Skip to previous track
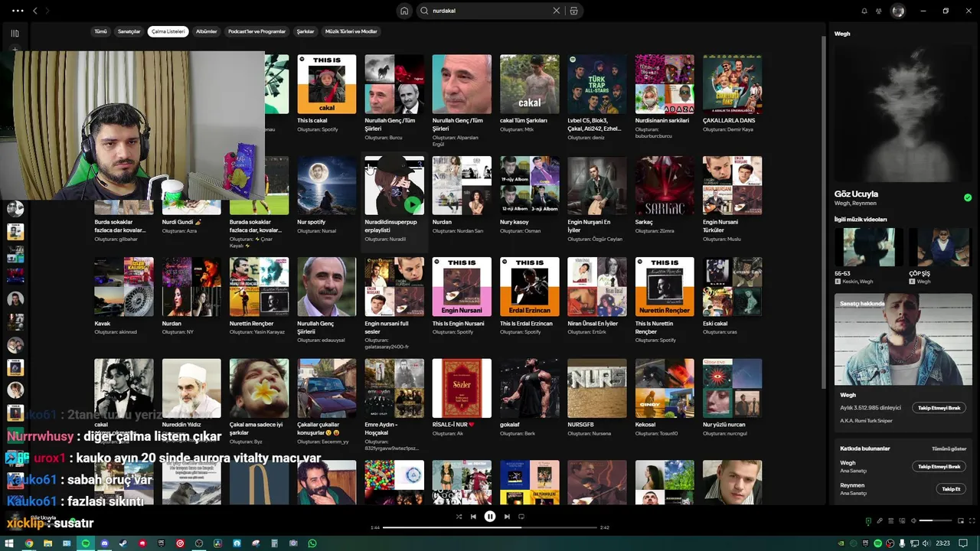 [473, 517]
